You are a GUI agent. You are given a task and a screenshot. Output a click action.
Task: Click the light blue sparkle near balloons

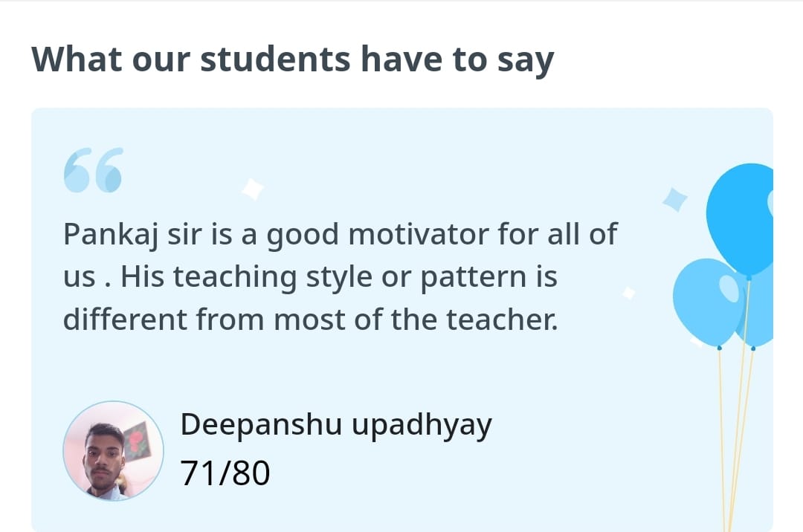pos(675,199)
